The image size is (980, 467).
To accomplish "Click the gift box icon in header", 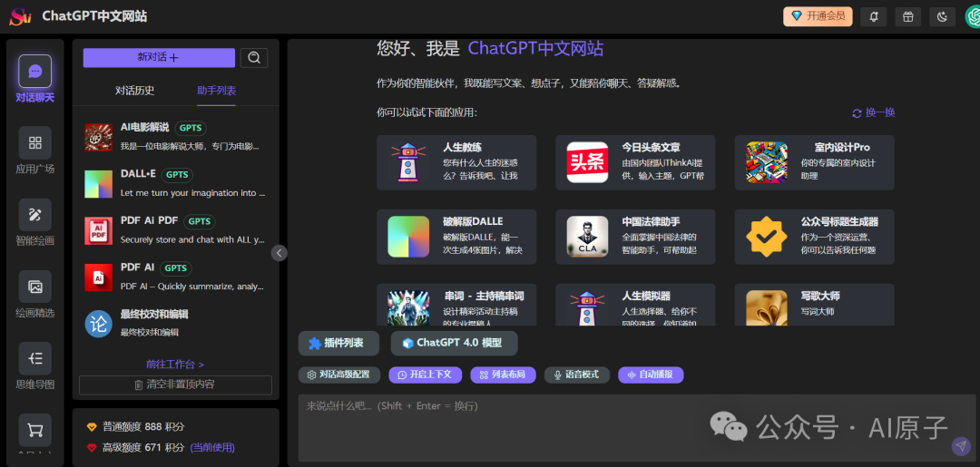I will pos(907,17).
